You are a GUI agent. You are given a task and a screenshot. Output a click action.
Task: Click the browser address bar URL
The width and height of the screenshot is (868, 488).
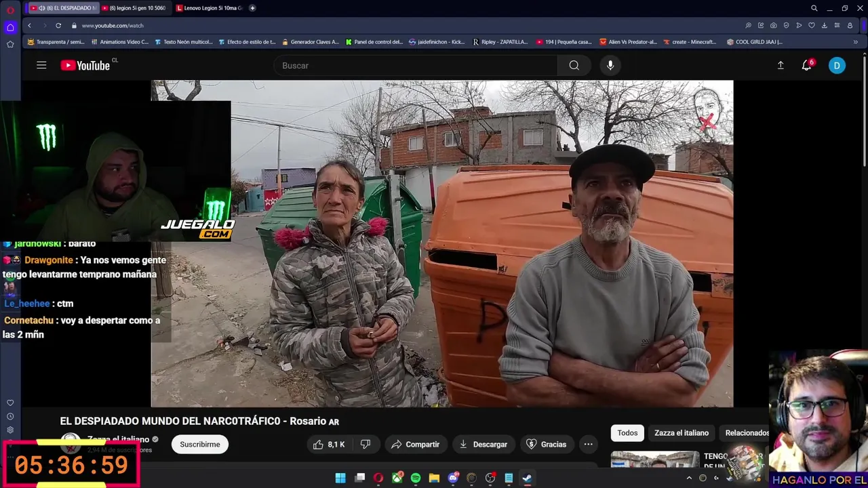pos(113,25)
